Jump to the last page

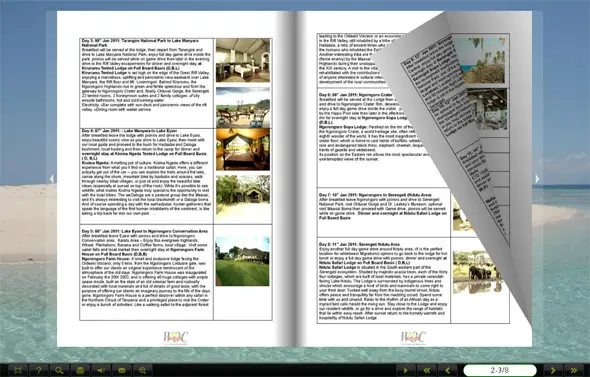tap(573, 370)
